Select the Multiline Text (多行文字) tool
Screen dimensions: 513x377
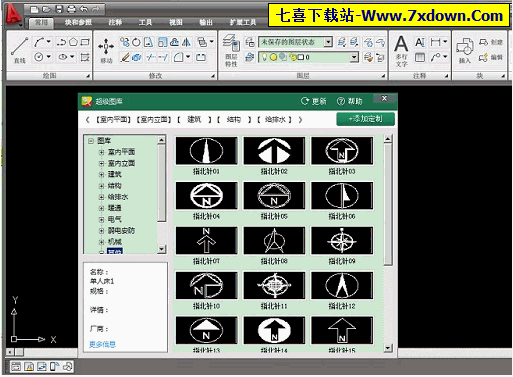(x=401, y=51)
